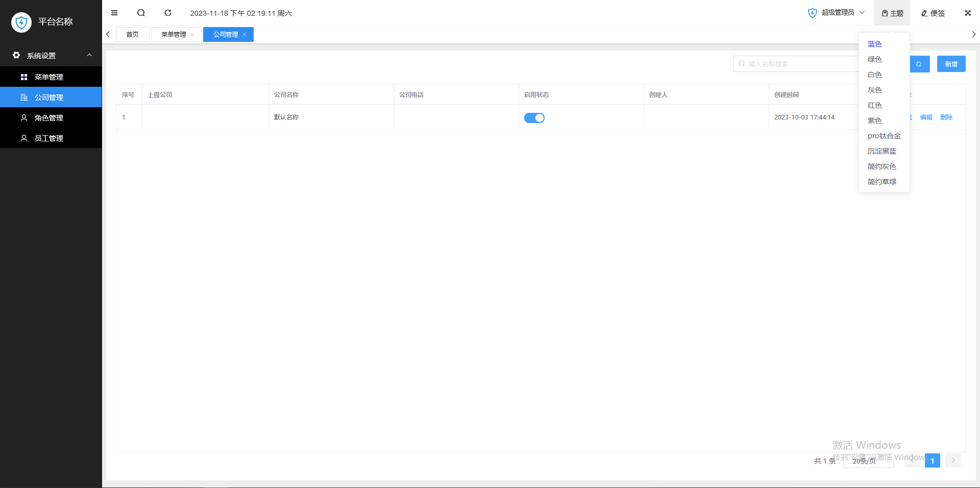Go to page 1 in pagination
The image size is (980, 488).
933,461
